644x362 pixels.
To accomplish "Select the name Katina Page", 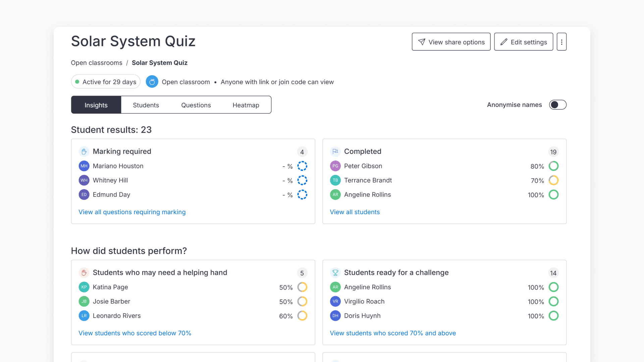I will click(x=110, y=287).
